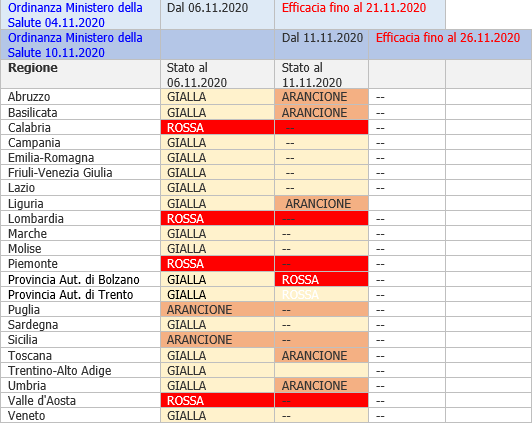Click Toscana's ARANCIONE cell on 11.11.2020
The width and height of the screenshot is (532, 424).
pos(321,355)
